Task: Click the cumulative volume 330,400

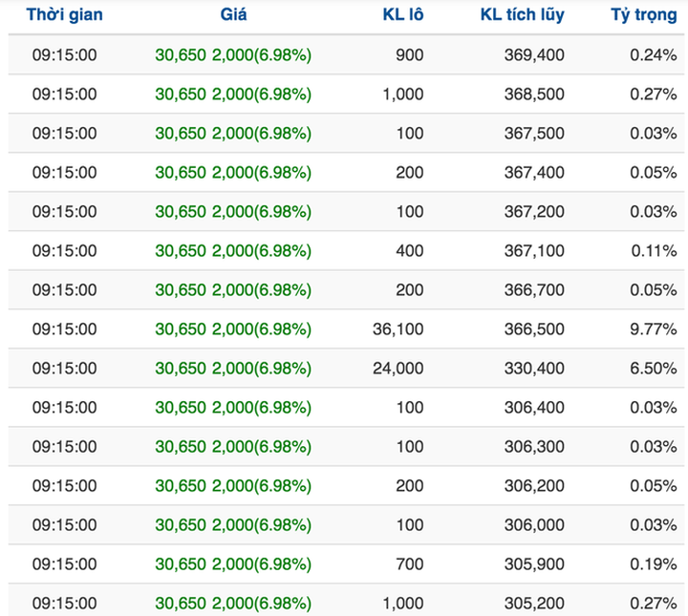Action: 534,369
